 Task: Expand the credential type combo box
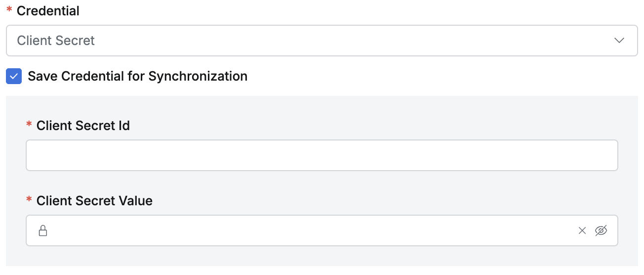[322, 41]
